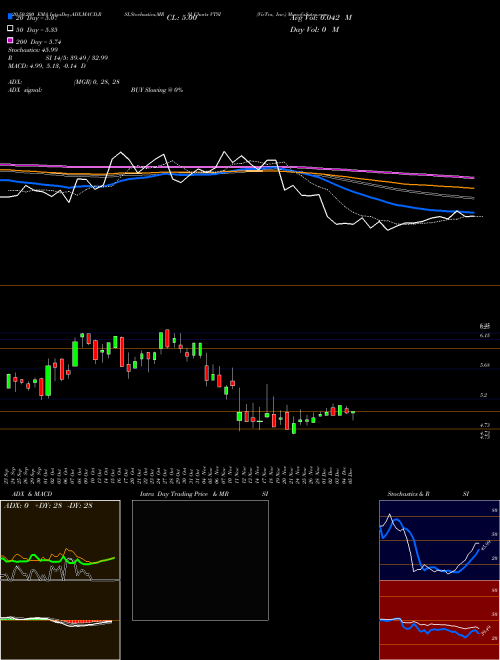Click the 'ADX: 0 +DY: 28 -DY: 28' header
The width and height of the screenshot is (500, 660).
tap(48, 505)
